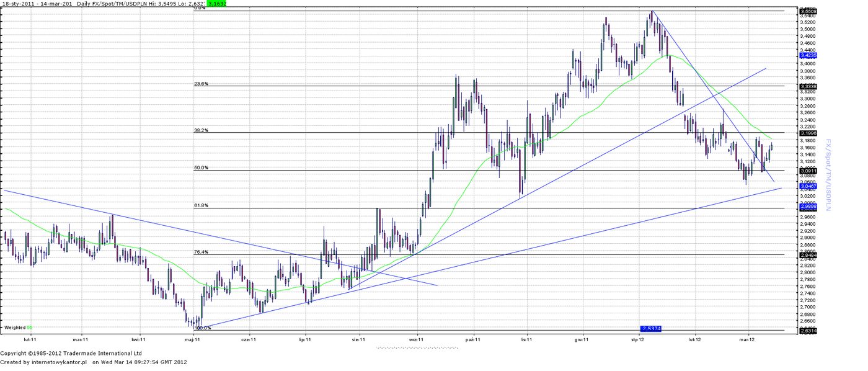Click the 2,8484 price tag on axis

[808, 255]
